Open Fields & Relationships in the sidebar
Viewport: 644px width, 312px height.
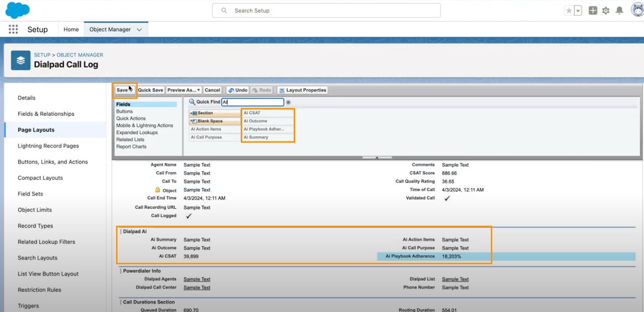(46, 114)
